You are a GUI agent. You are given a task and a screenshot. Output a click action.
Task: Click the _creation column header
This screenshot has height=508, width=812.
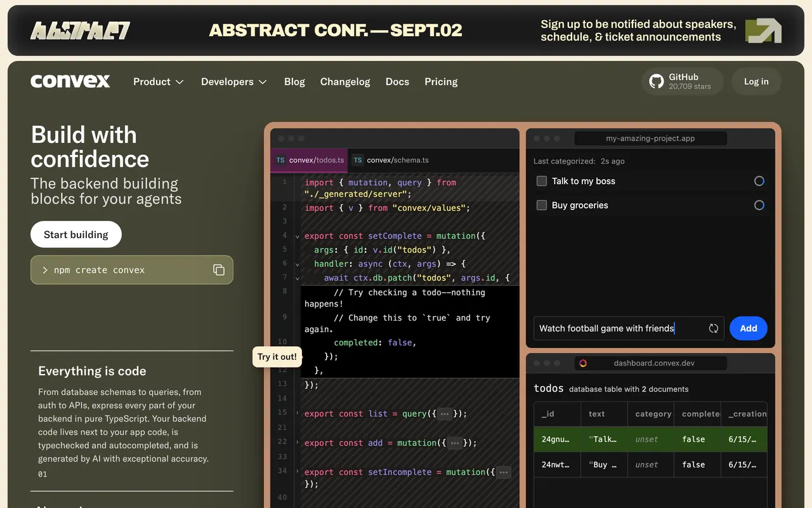(x=743, y=413)
